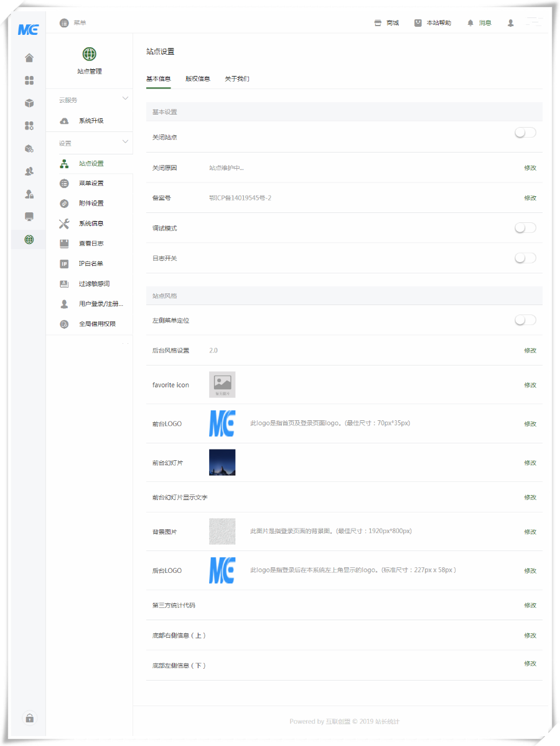This screenshot has width=560, height=746.
Task: Click the 本站帮助 help icon
Action: (x=418, y=23)
